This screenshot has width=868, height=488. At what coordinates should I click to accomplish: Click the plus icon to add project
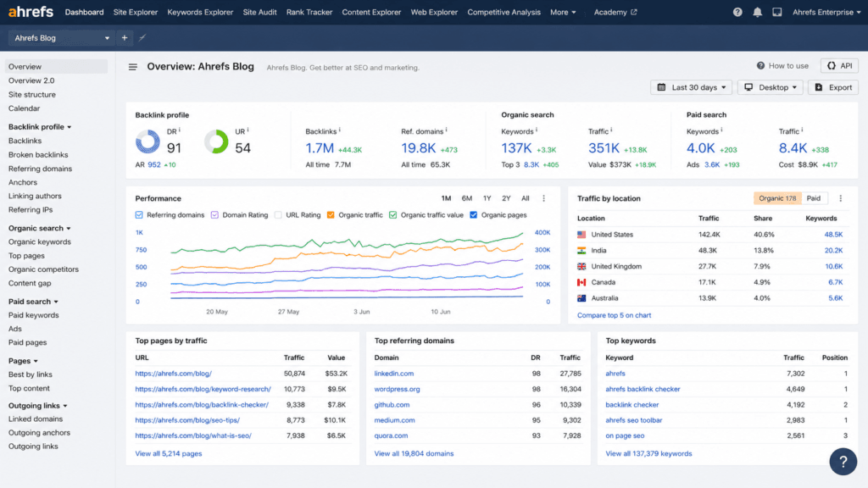point(125,38)
